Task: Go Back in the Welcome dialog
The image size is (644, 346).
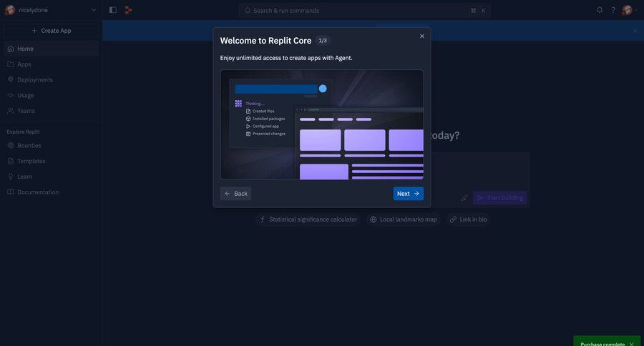Action: (235, 194)
